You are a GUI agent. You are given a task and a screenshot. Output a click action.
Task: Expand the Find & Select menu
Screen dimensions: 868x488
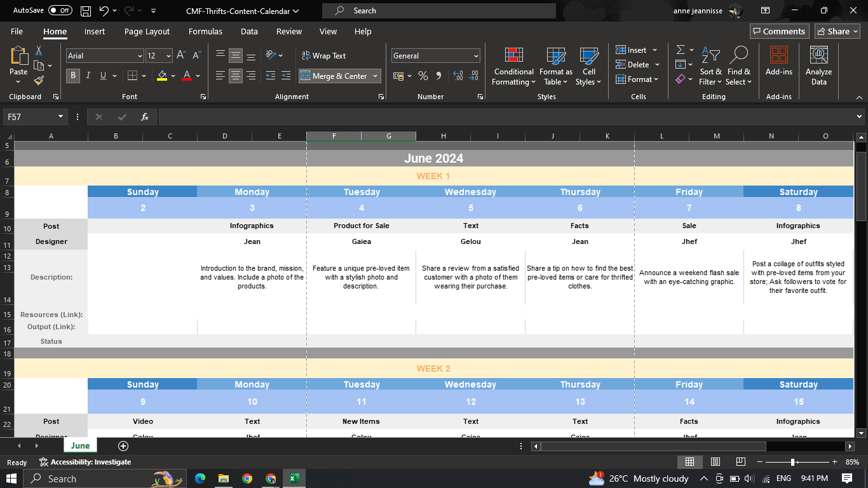[739, 65]
